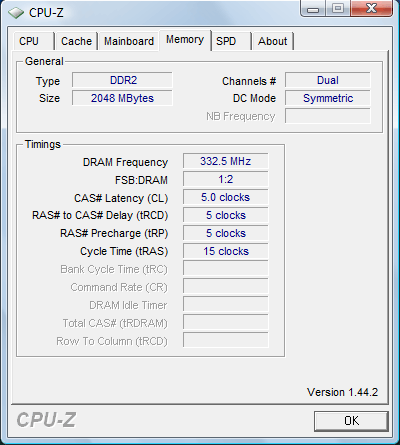The image size is (400, 445).
Task: Open the About tab
Action: (272, 41)
